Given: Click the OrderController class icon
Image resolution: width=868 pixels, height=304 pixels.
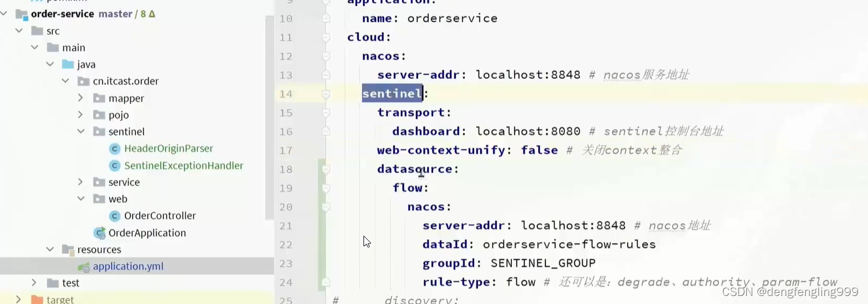Looking at the screenshot, I should coord(114,216).
